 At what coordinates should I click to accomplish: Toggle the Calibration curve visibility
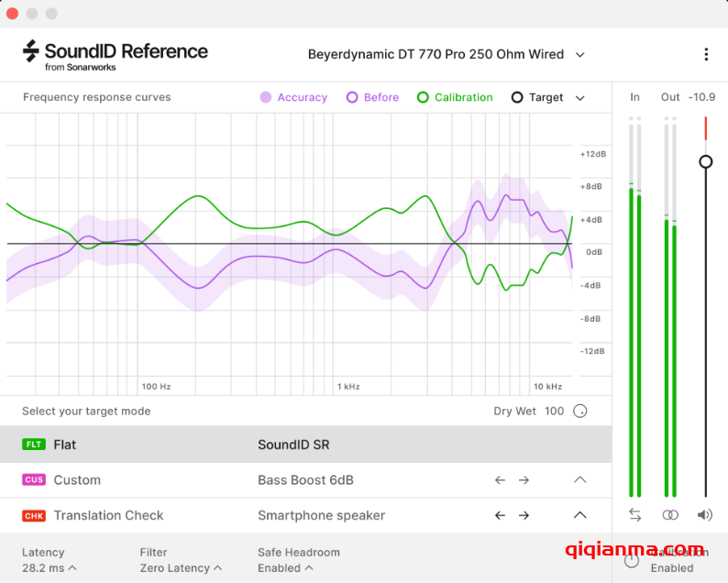click(455, 97)
